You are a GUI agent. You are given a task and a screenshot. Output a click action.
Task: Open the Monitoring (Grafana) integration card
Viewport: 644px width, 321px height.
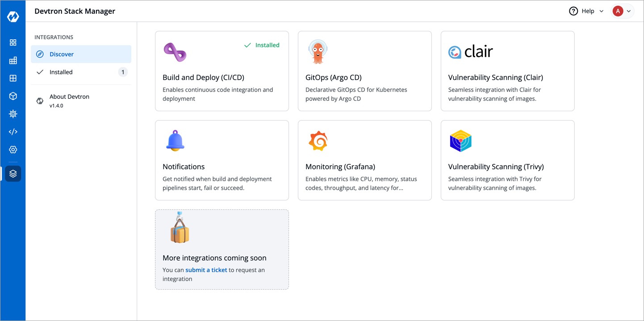pyautogui.click(x=364, y=160)
